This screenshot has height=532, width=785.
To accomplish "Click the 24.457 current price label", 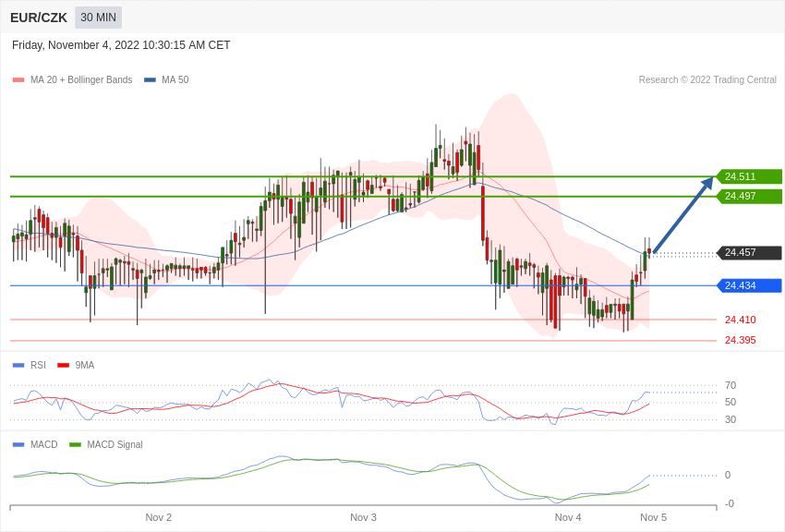I will pyautogui.click(x=749, y=253).
